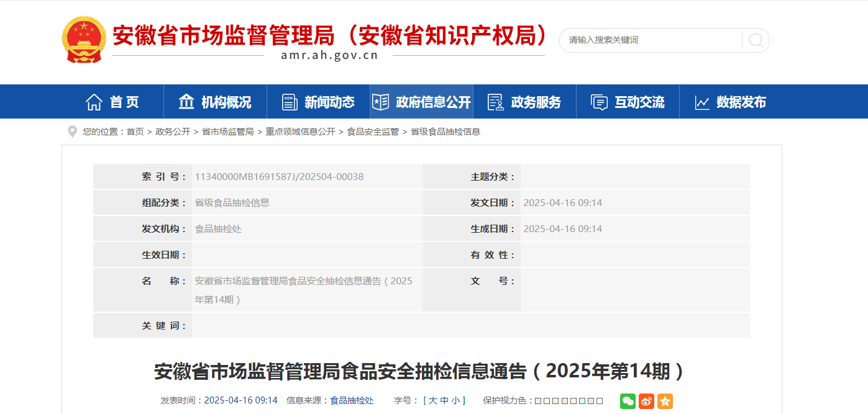Set font size to small 小
The height and width of the screenshot is (414, 868).
coord(455,400)
